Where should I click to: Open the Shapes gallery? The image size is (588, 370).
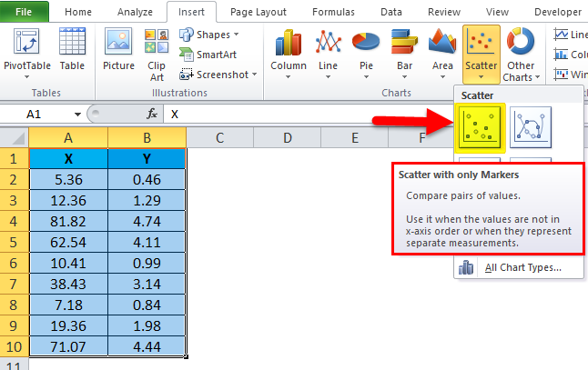(x=208, y=35)
